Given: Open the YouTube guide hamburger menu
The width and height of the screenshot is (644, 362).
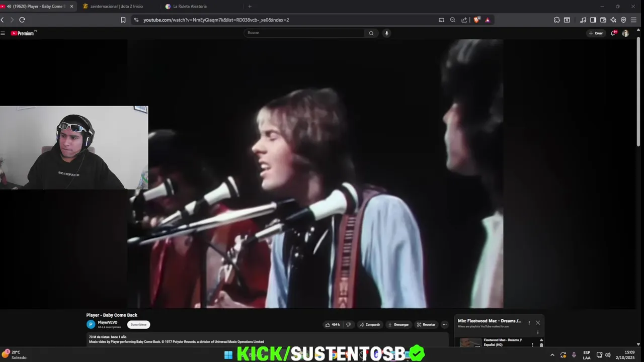Looking at the screenshot, I should pyautogui.click(x=3, y=33).
